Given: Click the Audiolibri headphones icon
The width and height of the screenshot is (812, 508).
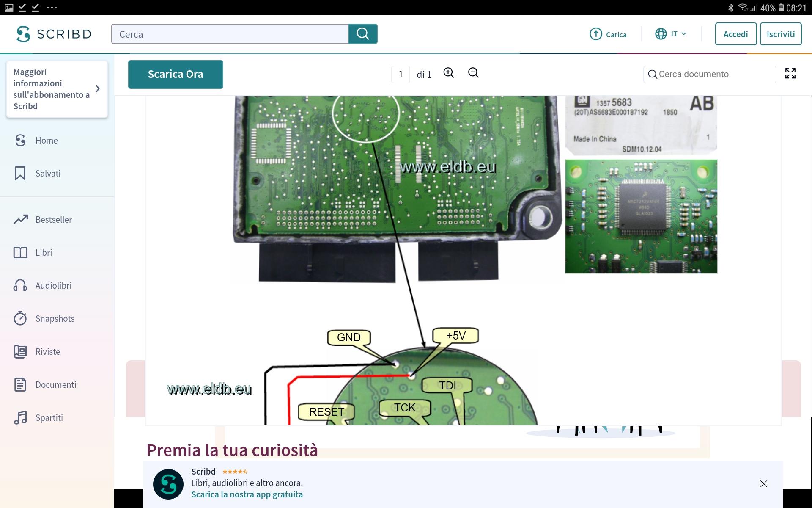Looking at the screenshot, I should click(20, 285).
